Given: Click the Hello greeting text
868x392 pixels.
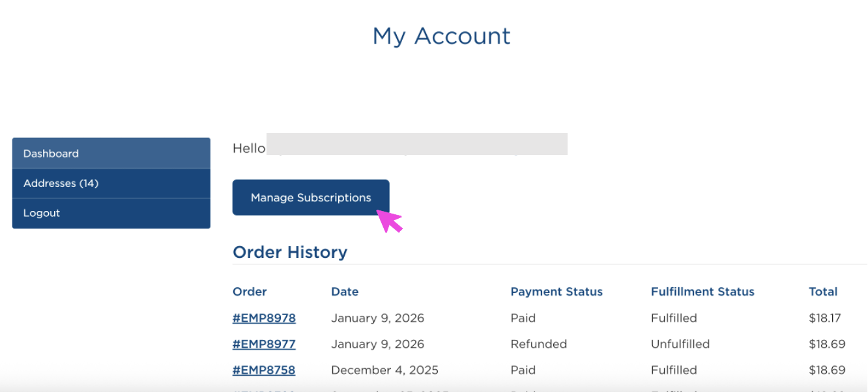Looking at the screenshot, I should [249, 148].
